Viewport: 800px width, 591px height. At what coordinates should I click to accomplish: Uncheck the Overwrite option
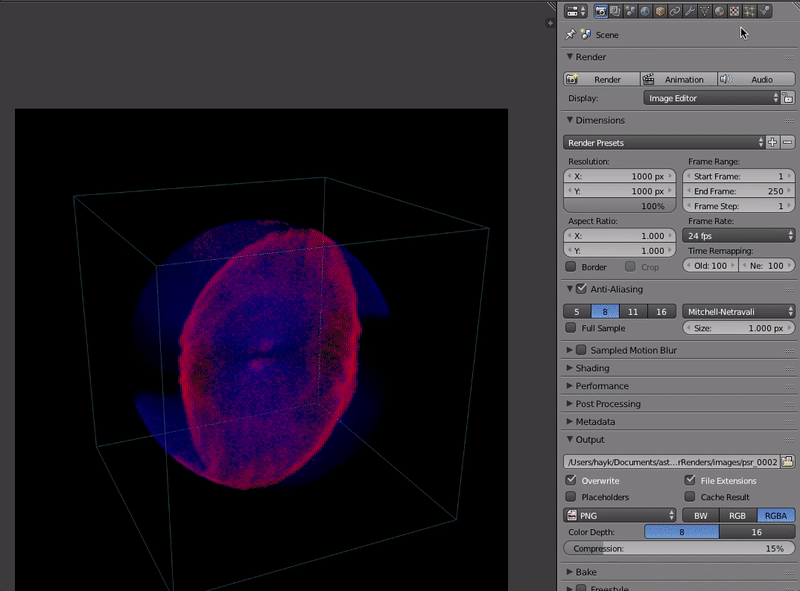pos(571,480)
